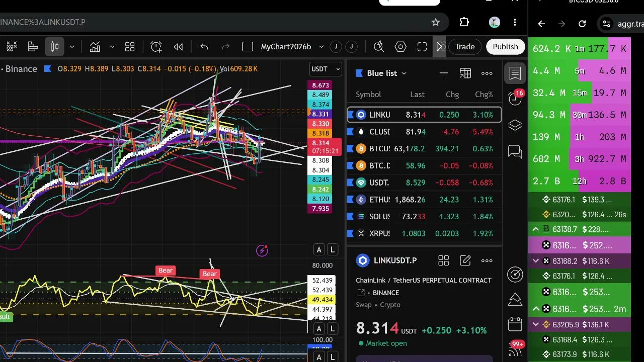This screenshot has height=362, width=644.
Task: Sort watchlist by Chg% column header
Action: [x=484, y=94]
